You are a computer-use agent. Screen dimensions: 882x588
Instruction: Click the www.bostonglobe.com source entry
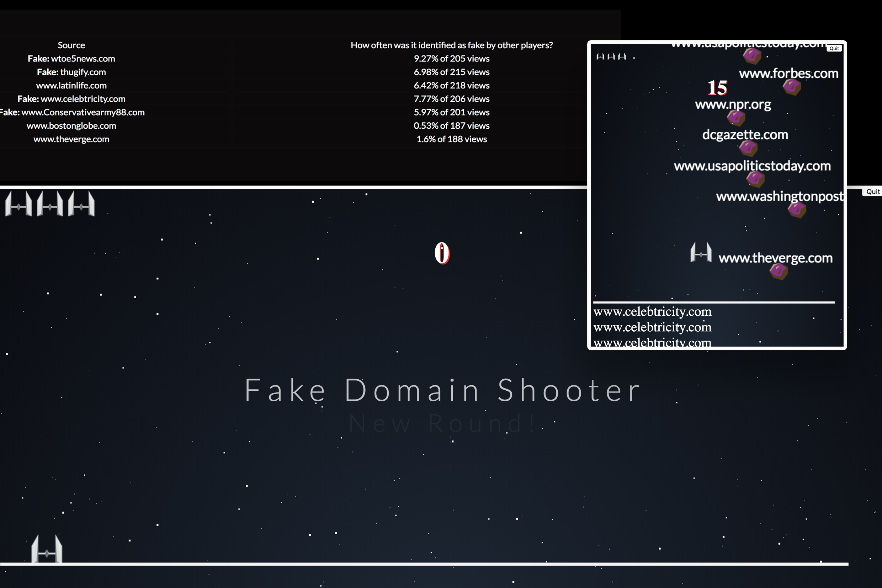(71, 125)
